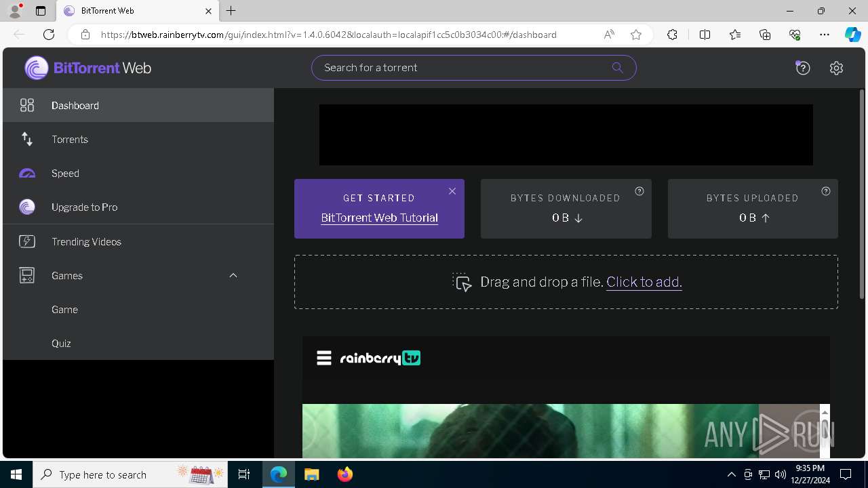
Task: Close the BitTorrent Web tab
Action: [x=208, y=11]
